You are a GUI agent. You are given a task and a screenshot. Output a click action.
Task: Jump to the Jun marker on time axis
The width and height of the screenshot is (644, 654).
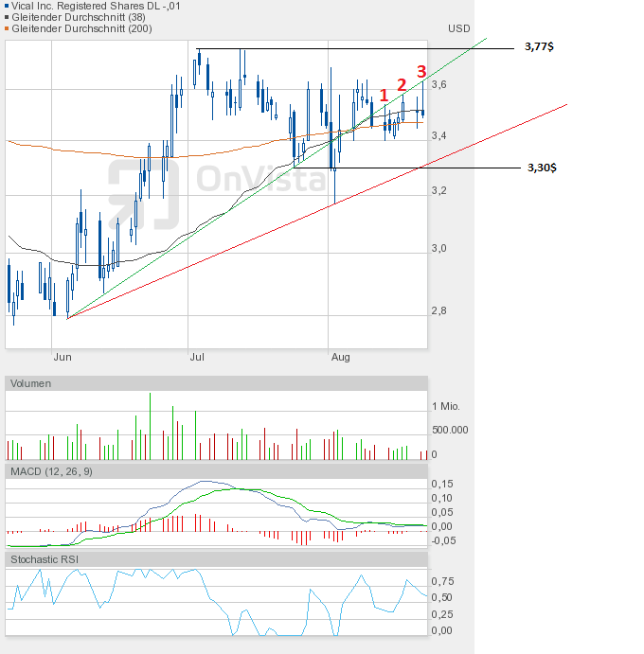click(63, 357)
